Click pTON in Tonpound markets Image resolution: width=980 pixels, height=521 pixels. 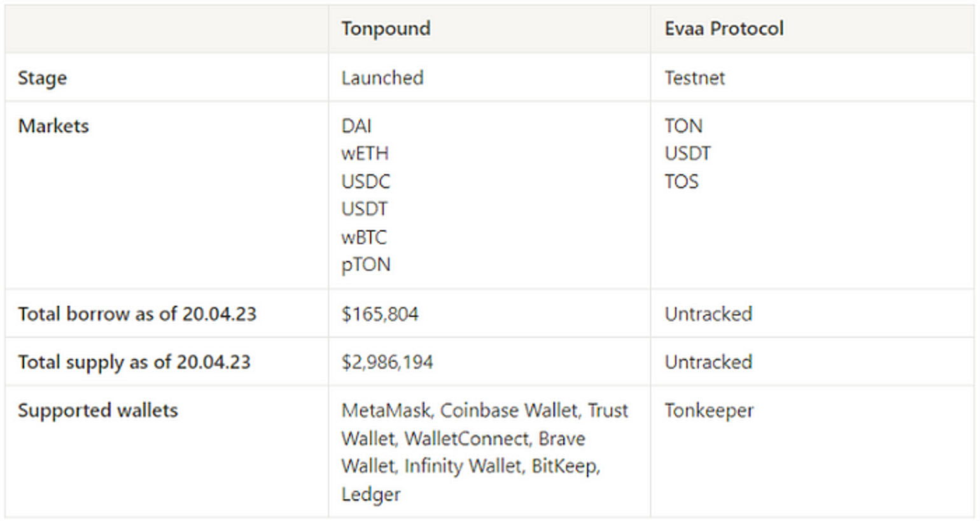tap(366, 265)
